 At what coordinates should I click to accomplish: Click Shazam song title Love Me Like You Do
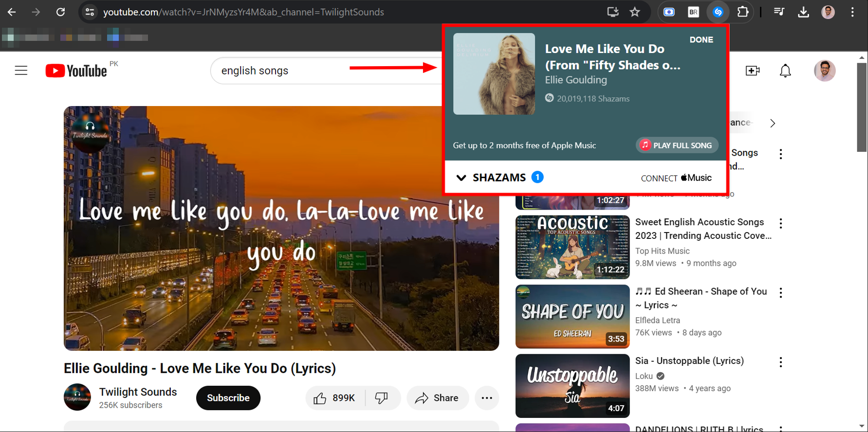tap(612, 56)
